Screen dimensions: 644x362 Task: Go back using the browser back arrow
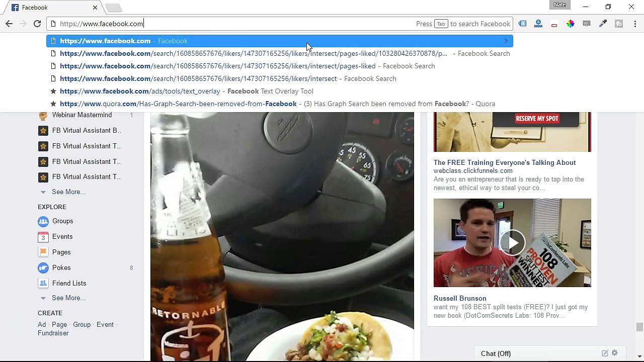click(x=9, y=24)
